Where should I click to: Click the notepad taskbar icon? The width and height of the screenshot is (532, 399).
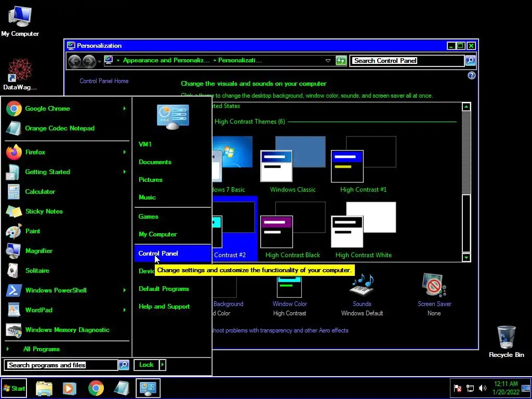tap(122, 388)
